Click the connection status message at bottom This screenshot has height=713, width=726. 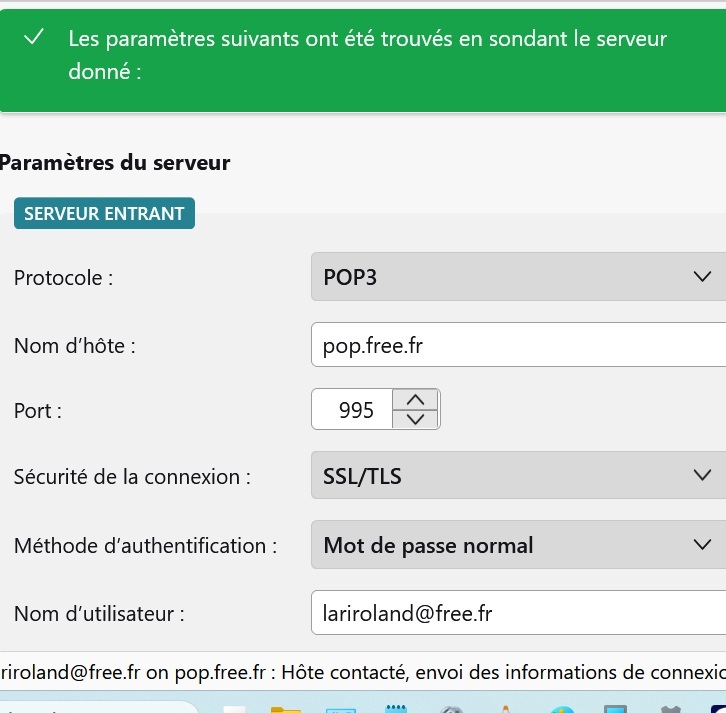click(363, 673)
